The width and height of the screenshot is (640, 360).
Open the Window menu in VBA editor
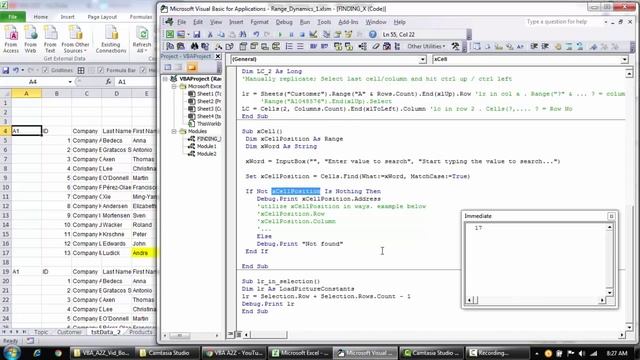(x=376, y=22)
